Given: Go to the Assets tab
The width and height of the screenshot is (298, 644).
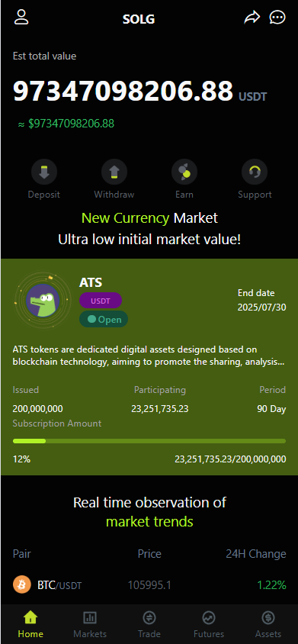Looking at the screenshot, I should coord(268,624).
